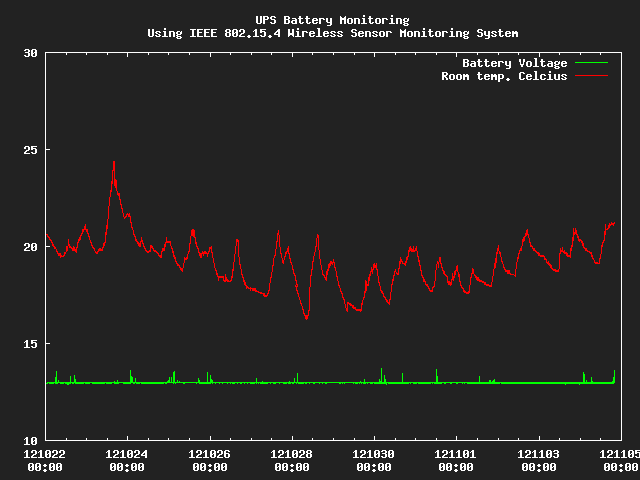Click the 121024 date label on x-axis

pos(127,454)
